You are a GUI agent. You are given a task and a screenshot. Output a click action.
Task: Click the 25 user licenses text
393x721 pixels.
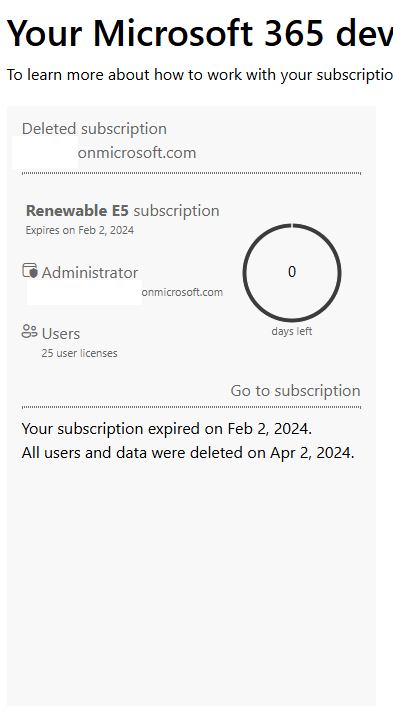pos(80,353)
